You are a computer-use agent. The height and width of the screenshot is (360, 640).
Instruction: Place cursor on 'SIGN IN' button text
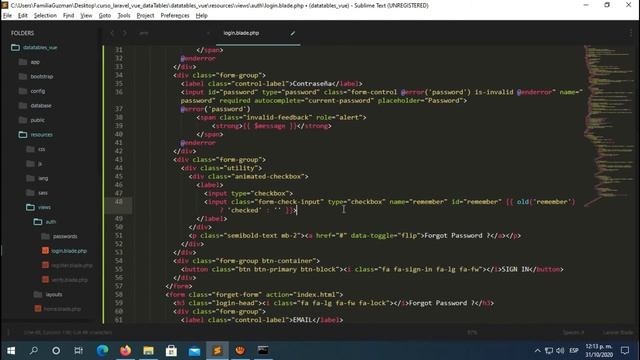[517, 269]
